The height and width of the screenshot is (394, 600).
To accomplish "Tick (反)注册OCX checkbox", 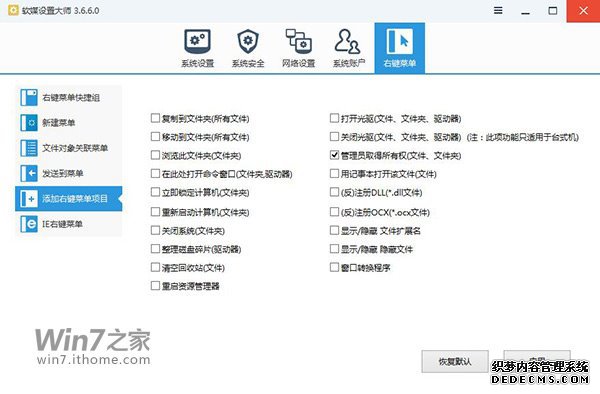I will 334,212.
